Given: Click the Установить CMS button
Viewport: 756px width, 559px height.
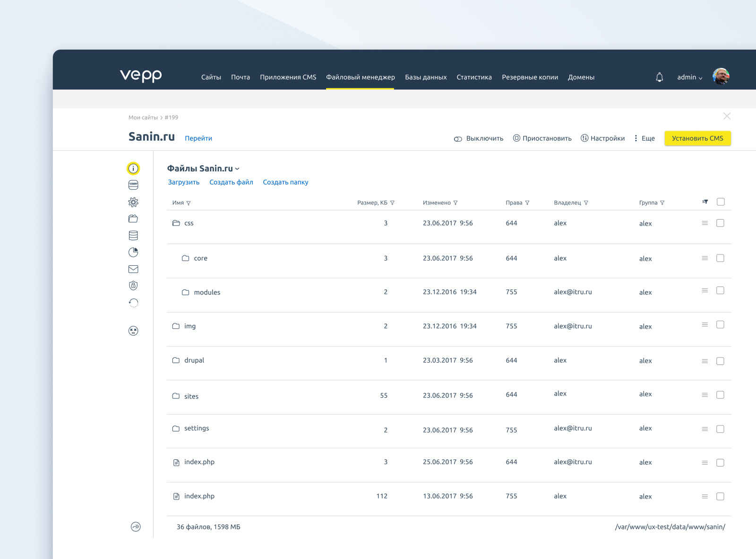Looking at the screenshot, I should pyautogui.click(x=697, y=138).
